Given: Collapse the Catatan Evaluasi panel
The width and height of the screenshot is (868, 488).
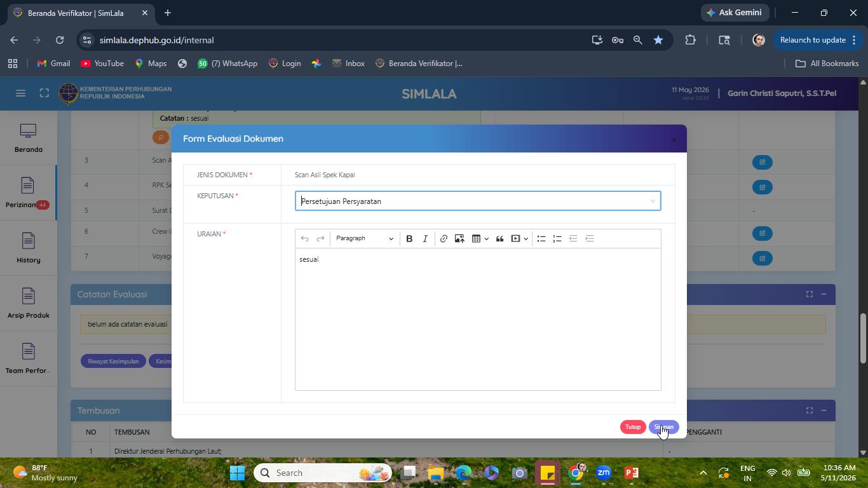Looking at the screenshot, I should [x=824, y=294].
